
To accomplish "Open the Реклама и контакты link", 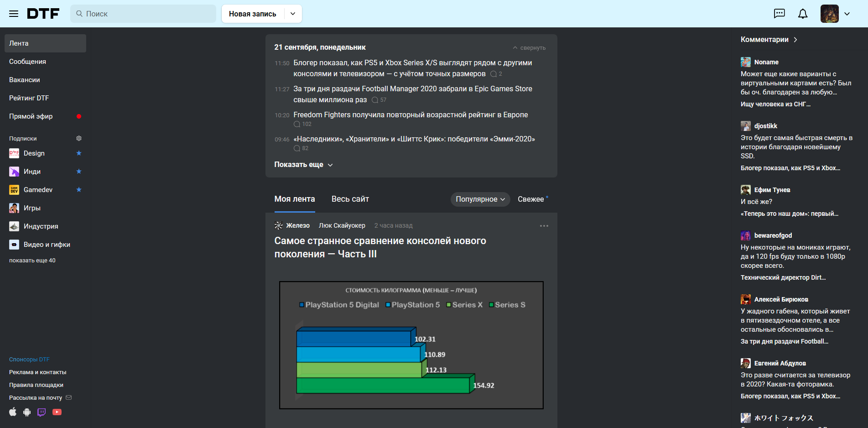I will tap(38, 372).
